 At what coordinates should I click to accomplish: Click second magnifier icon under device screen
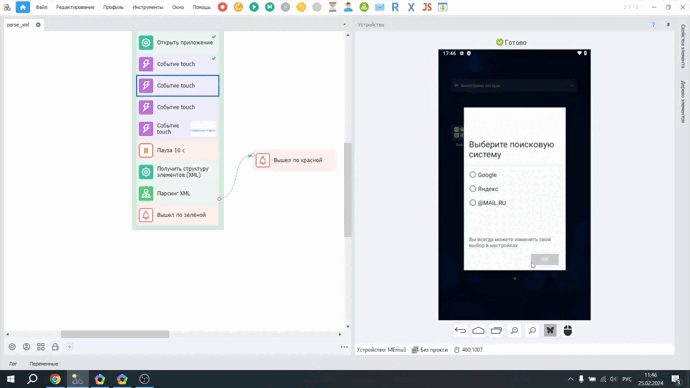(532, 330)
